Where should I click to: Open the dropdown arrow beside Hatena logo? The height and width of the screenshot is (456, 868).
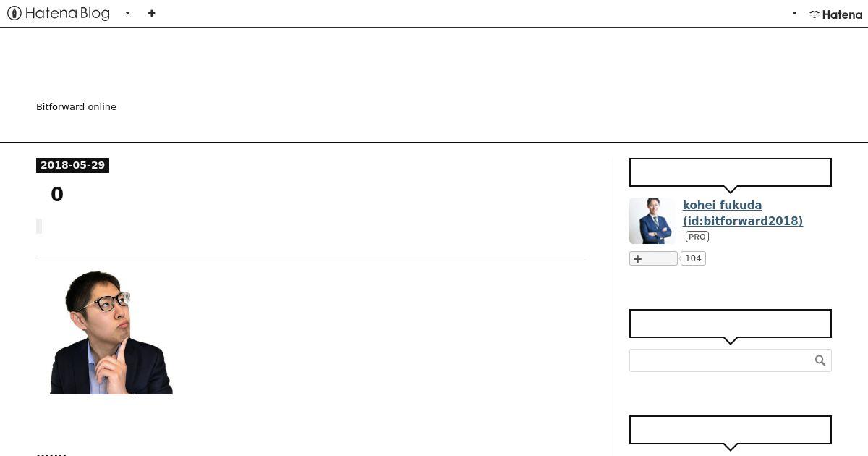pyautogui.click(x=794, y=13)
